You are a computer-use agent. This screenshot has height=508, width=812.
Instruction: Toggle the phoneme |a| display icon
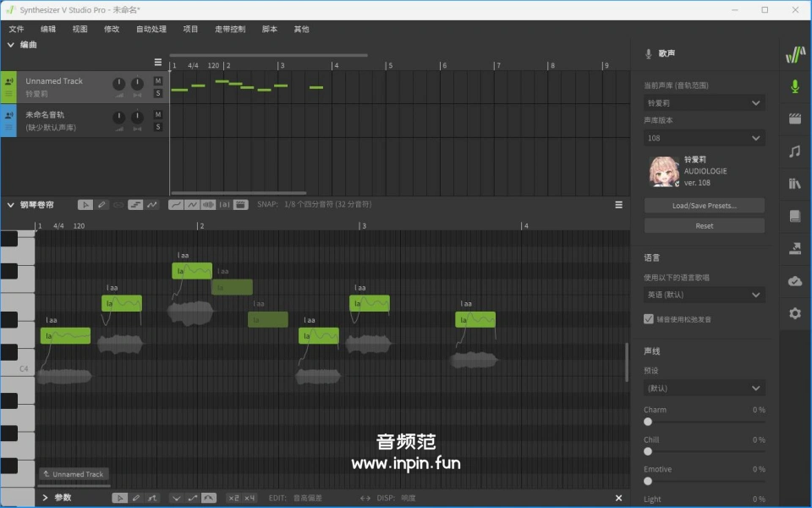pos(224,205)
